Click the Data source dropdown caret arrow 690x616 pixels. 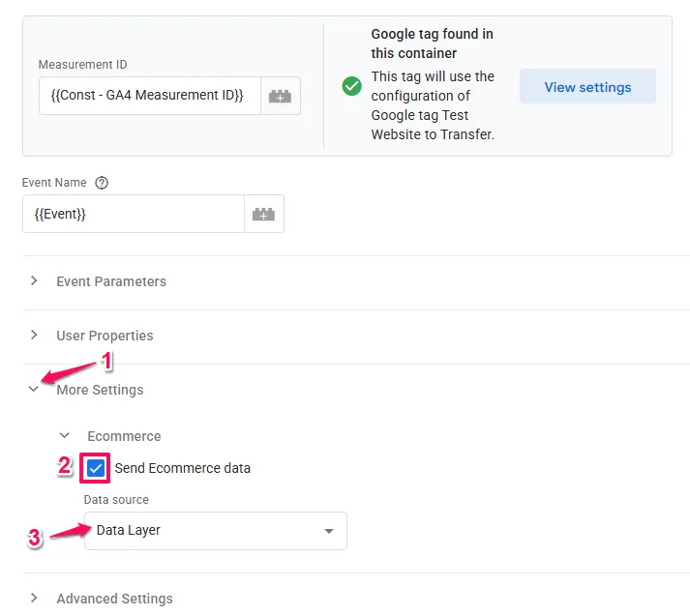point(328,531)
